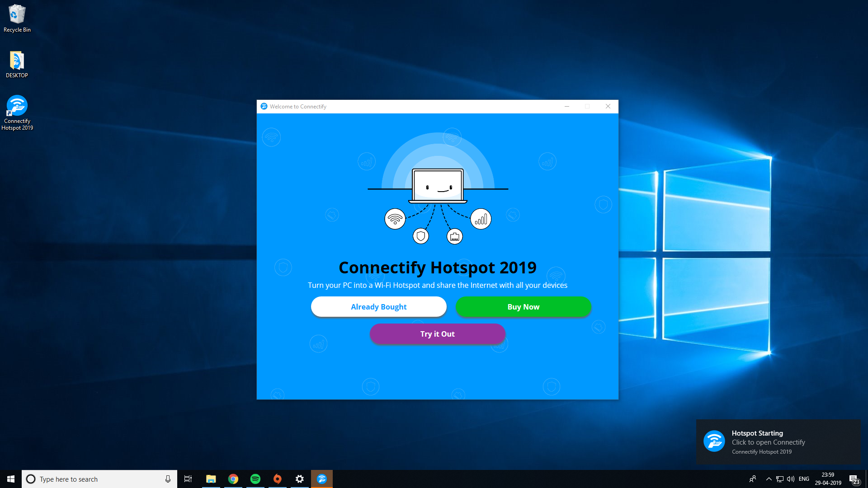
Task: Open the Action Center notifications icon
Action: pos(854,479)
